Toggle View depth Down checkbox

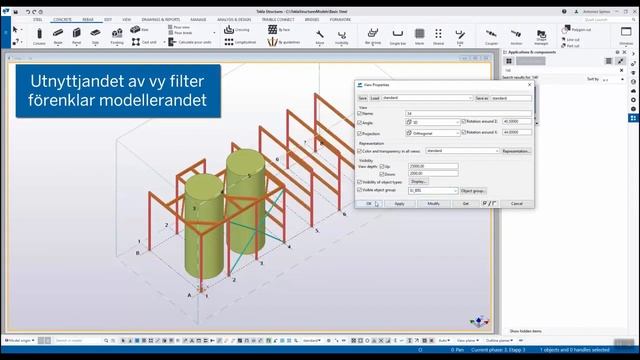(x=382, y=174)
